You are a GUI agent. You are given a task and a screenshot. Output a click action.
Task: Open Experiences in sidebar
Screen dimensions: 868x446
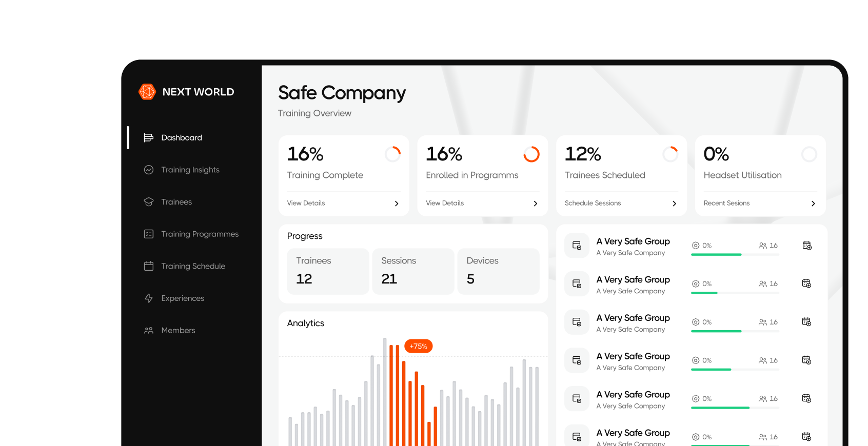[x=183, y=298]
